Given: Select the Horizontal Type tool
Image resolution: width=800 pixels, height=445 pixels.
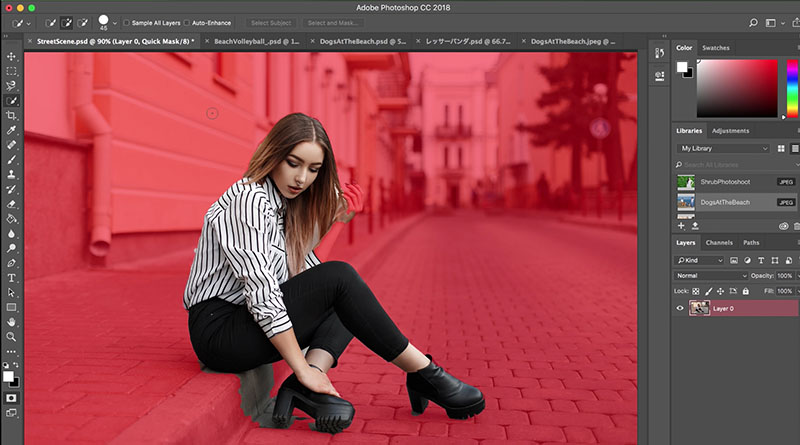Looking at the screenshot, I should pyautogui.click(x=12, y=277).
